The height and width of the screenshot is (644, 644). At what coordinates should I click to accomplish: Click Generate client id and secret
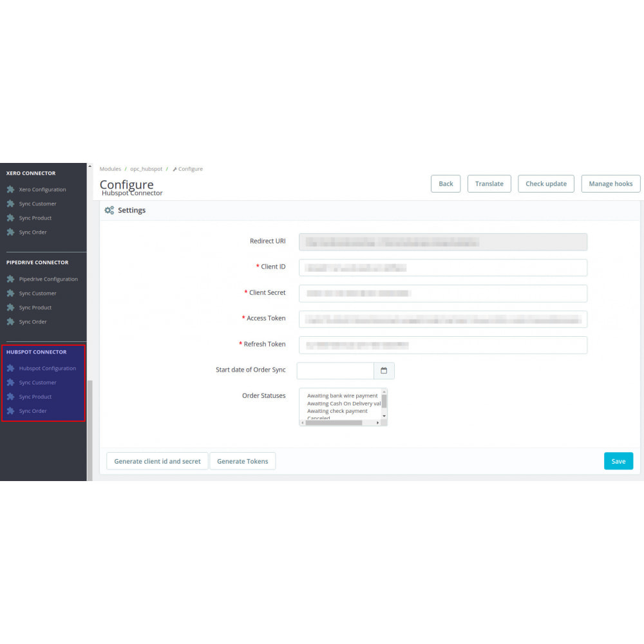tap(157, 461)
